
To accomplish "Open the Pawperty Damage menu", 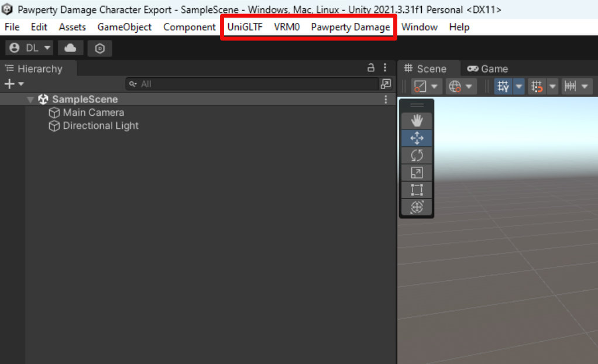I will click(350, 27).
